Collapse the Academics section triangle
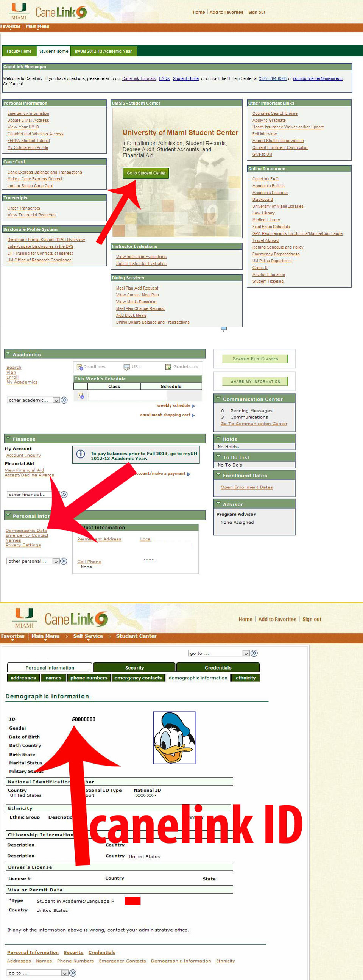The width and height of the screenshot is (363, 980). tap(8, 354)
